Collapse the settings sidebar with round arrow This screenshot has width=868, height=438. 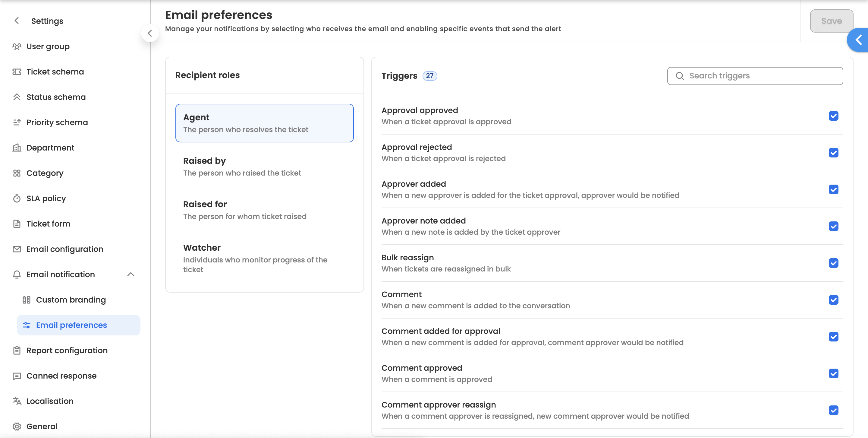tap(150, 33)
